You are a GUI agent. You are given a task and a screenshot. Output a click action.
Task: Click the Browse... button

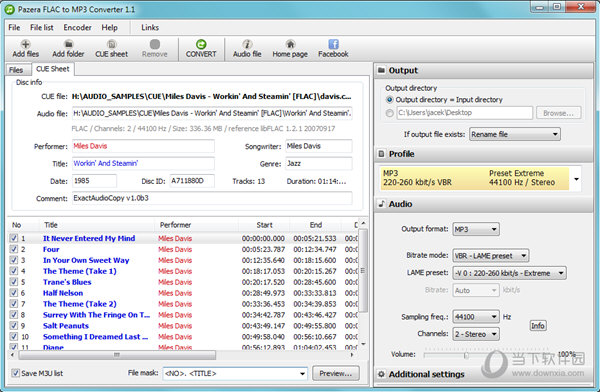pos(558,113)
